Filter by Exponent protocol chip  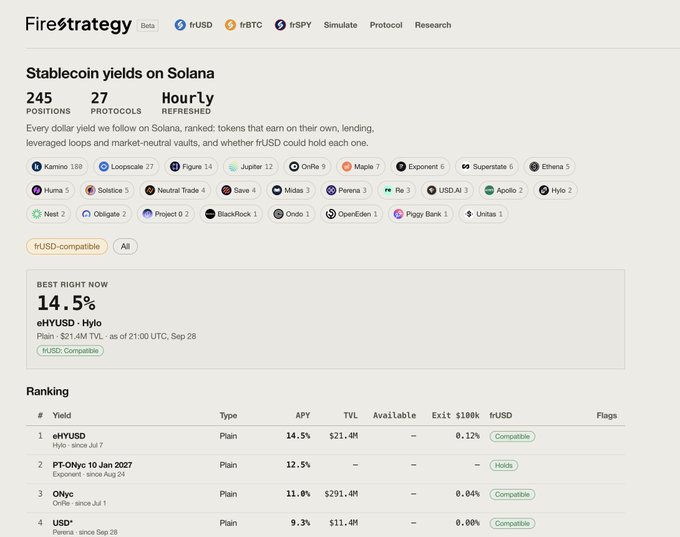coord(420,167)
